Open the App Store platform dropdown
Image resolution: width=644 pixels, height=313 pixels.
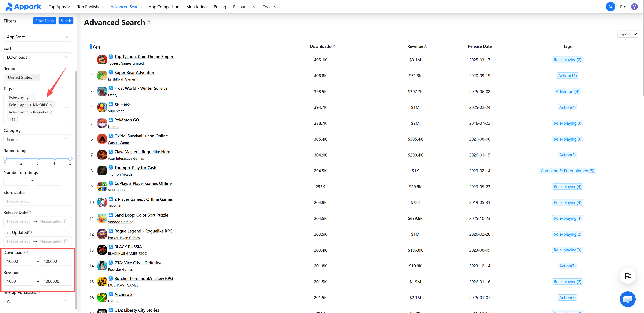click(38, 37)
